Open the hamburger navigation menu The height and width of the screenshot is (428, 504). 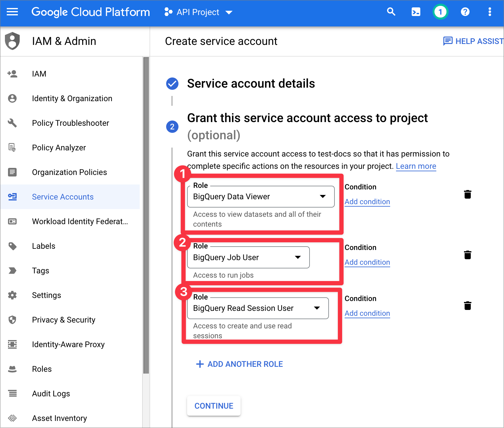point(12,12)
